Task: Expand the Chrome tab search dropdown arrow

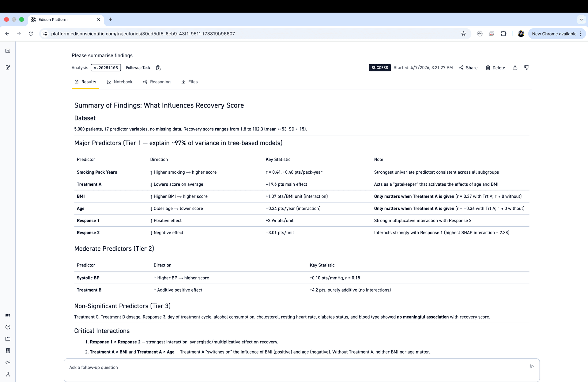Action: tap(581, 20)
